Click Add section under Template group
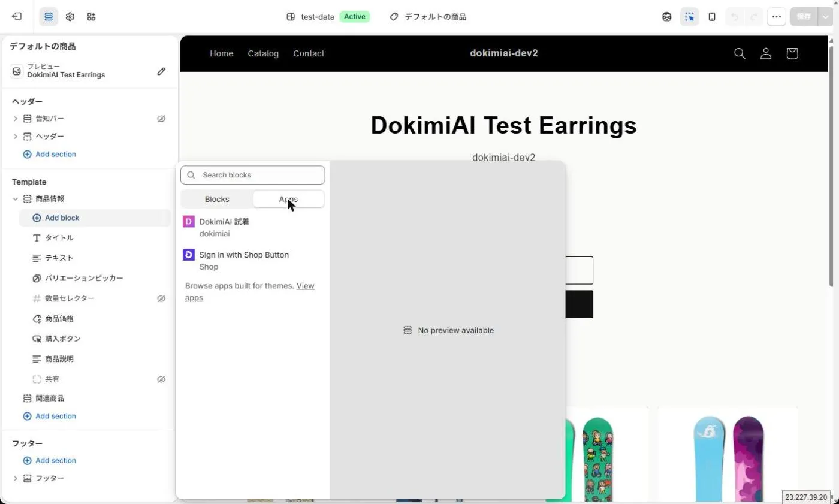Image resolution: width=839 pixels, height=504 pixels. tap(49, 416)
